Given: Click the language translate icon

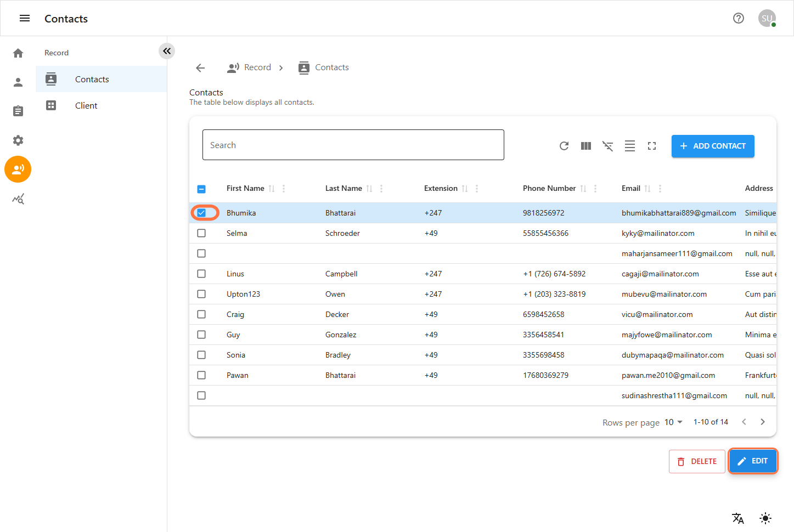Looking at the screenshot, I should point(737,518).
